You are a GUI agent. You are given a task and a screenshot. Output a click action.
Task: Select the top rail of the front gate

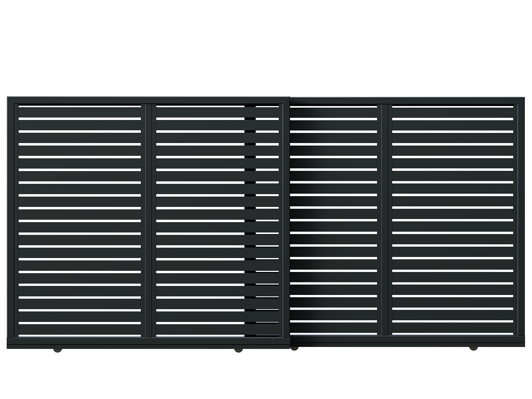148,100
